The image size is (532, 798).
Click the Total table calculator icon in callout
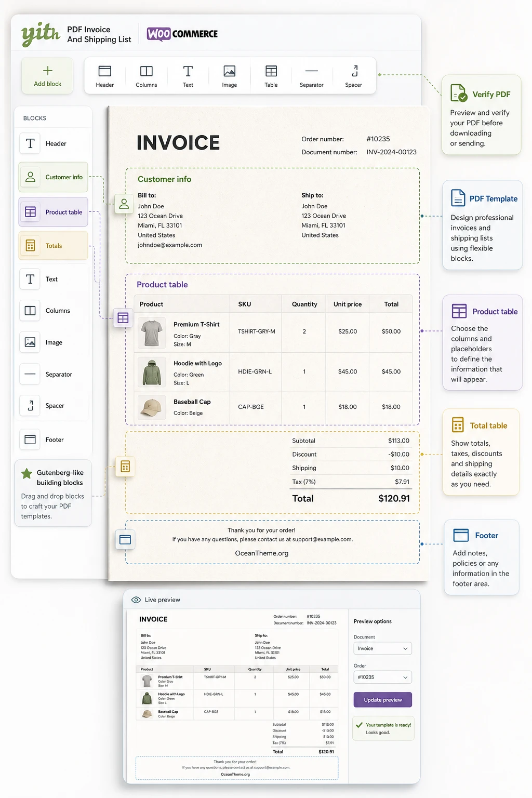(458, 425)
